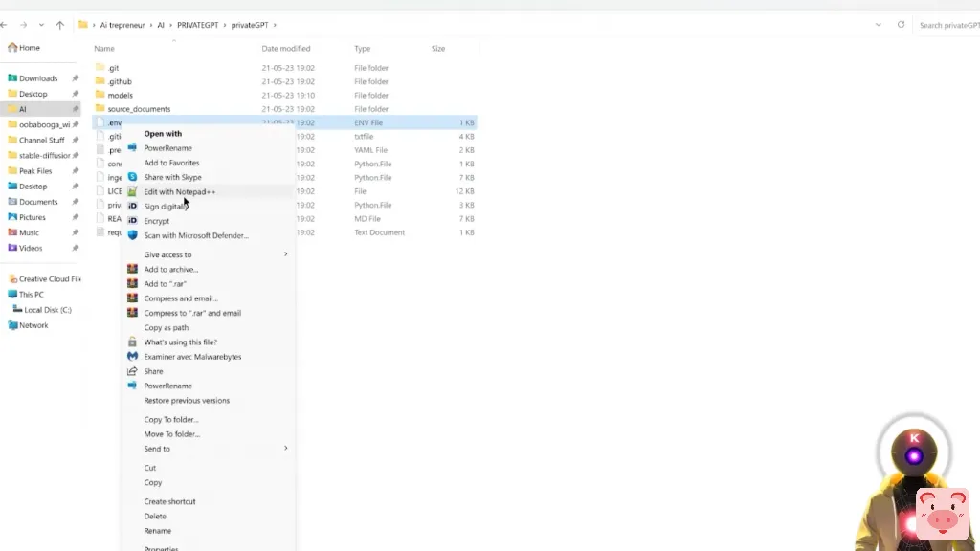Screen dimensions: 980x551
Task: Expand 'Send to' submenu
Action: (157, 449)
